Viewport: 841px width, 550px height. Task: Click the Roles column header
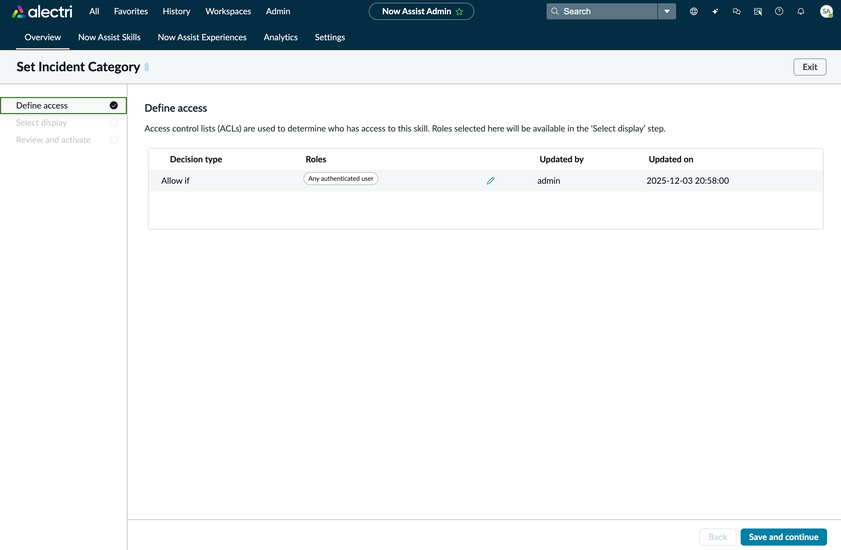tap(316, 159)
